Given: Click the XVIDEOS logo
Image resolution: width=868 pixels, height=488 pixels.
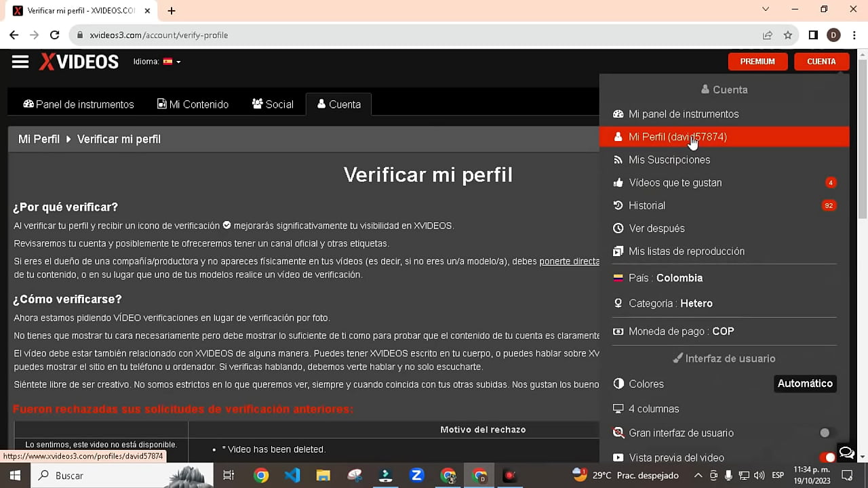Looking at the screenshot, I should click(x=79, y=62).
